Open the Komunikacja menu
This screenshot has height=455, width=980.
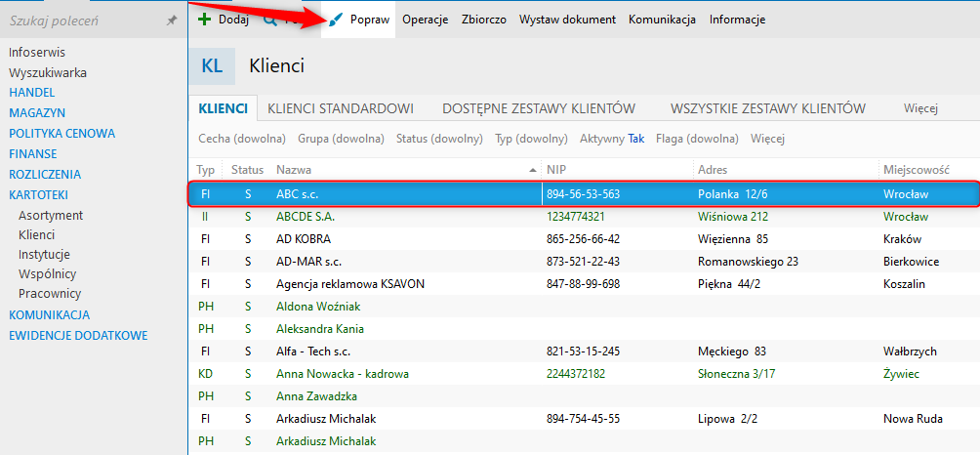(663, 20)
